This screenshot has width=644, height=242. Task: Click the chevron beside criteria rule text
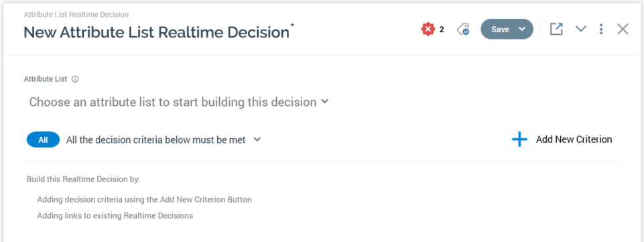pyautogui.click(x=257, y=139)
